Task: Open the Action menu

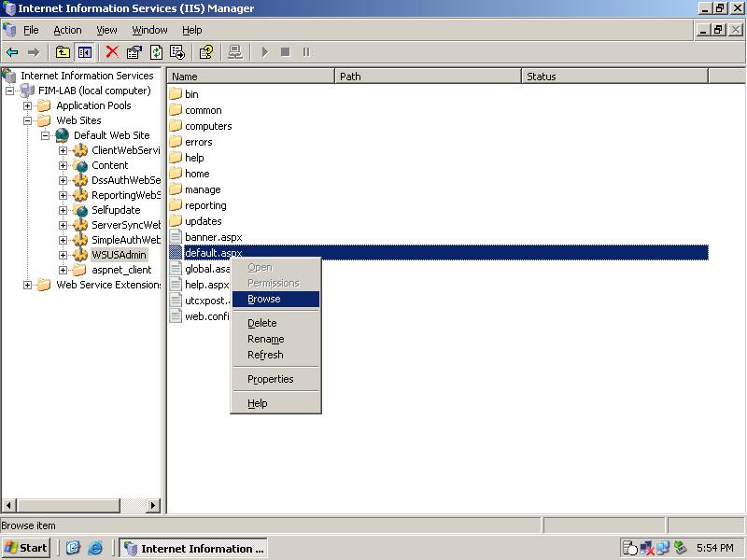Action: pos(67,30)
